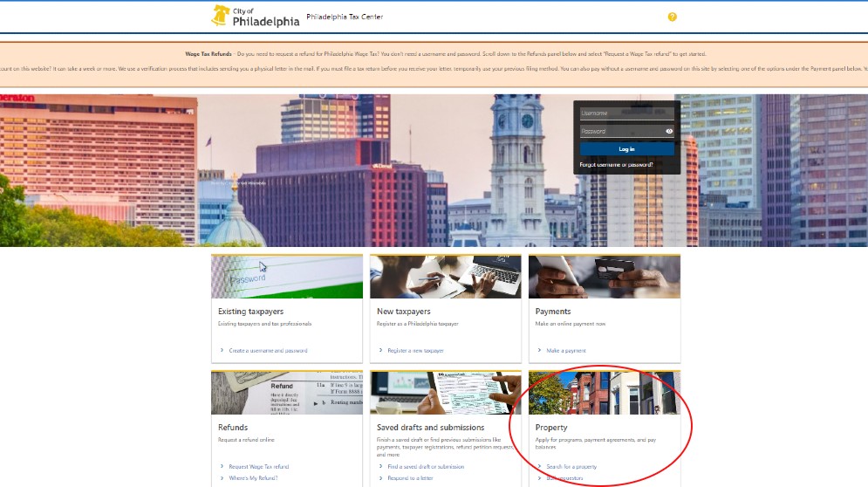The height and width of the screenshot is (487, 868).
Task: Click the Property card image
Action: coord(605,393)
